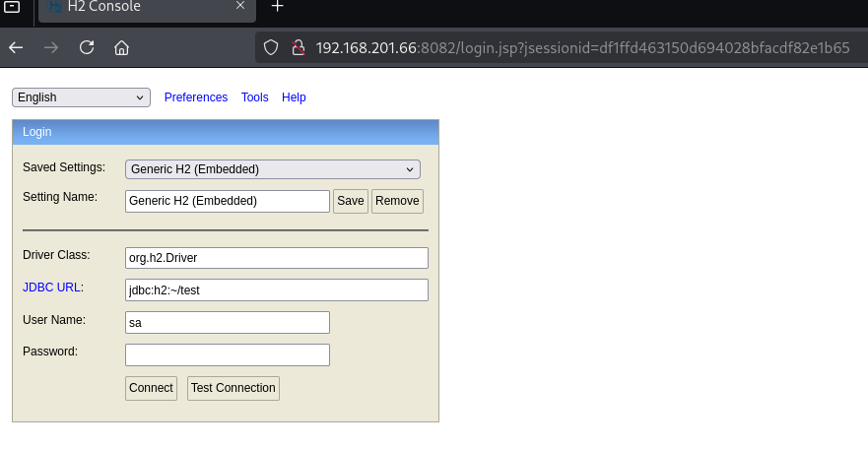Close the H2 Console tab
Viewport: 868px width, 449px height.
point(240,7)
